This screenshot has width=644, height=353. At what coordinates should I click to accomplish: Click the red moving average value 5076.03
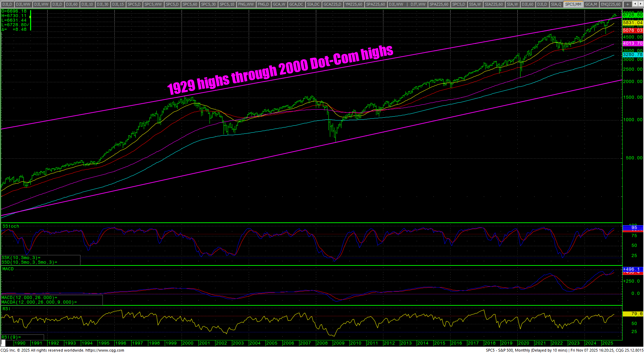633,30
